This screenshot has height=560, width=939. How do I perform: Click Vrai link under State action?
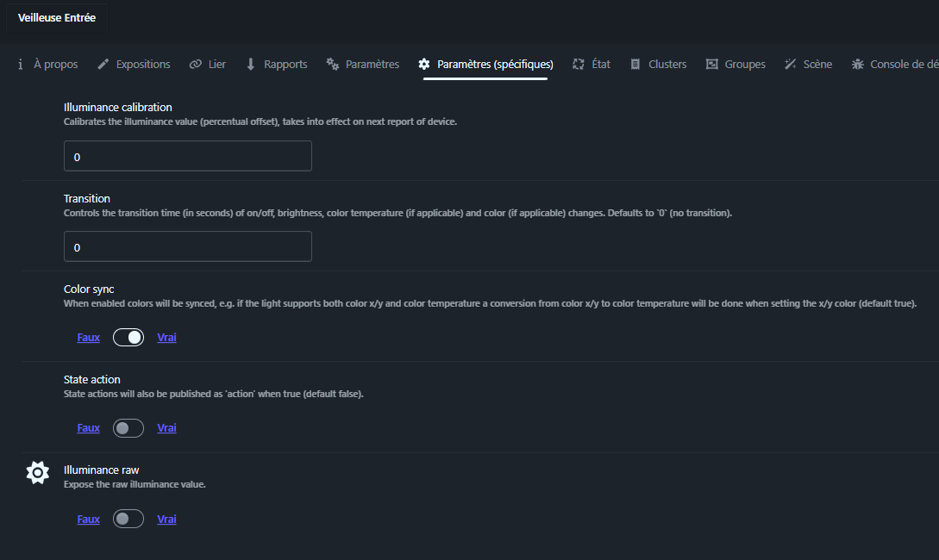click(166, 428)
